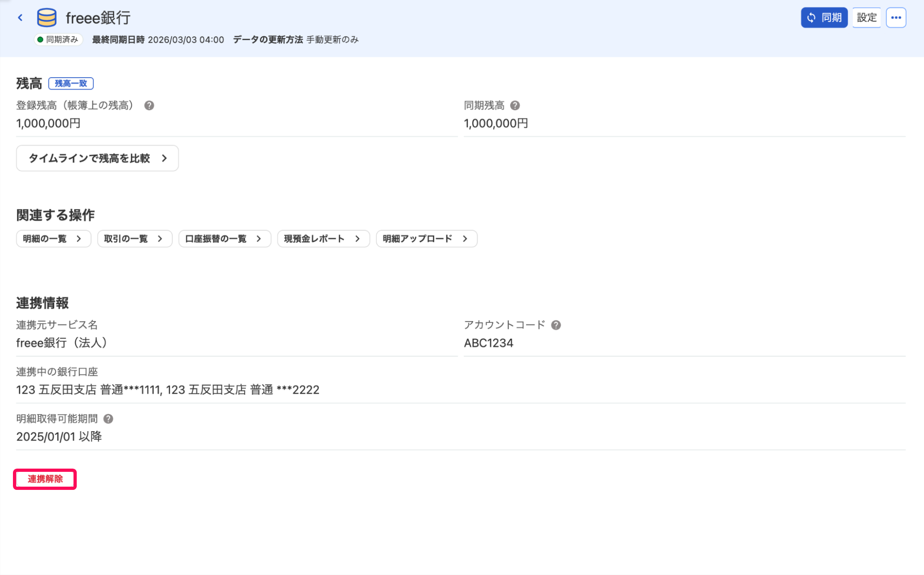Screen dimensions: 924x575
Task: Open help icon next to アカウントコード
Action: [556, 325]
